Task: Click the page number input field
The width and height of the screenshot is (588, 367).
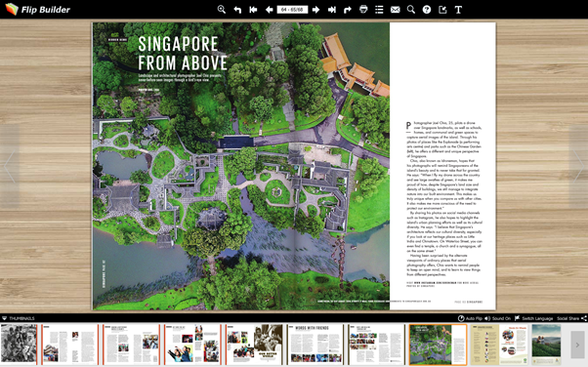Action: 292,10
